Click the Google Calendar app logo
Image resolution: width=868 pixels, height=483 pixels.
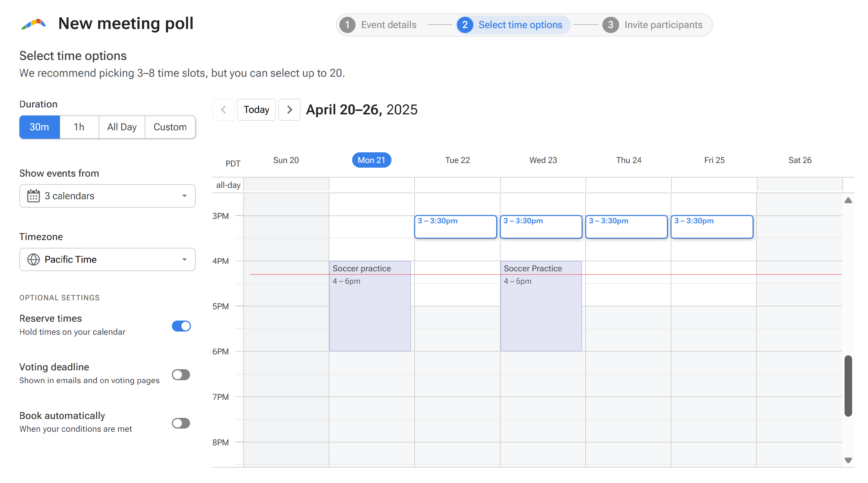pyautogui.click(x=34, y=24)
